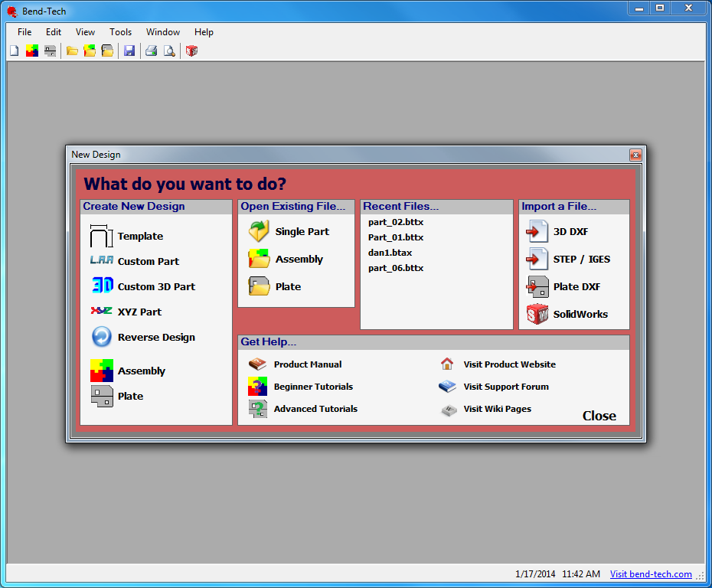The width and height of the screenshot is (712, 588).
Task: Open recent file part_02.bttx
Action: [396, 222]
